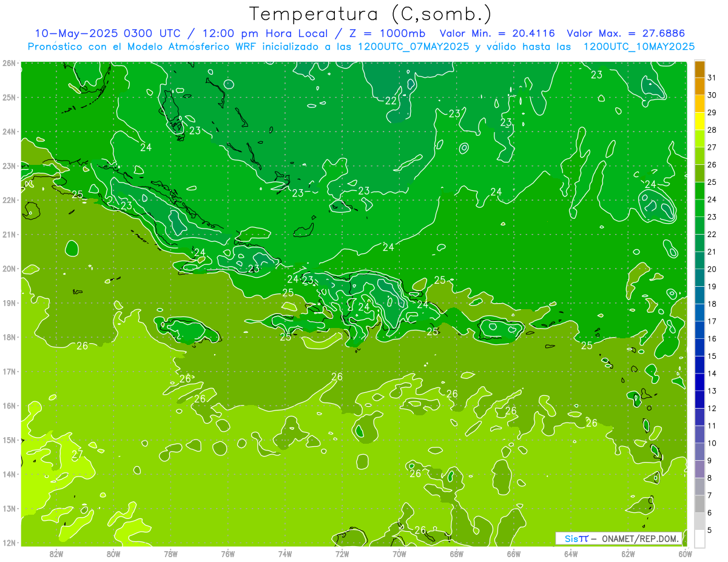728x562 pixels.
Task: Click the '26N' latitude axis label
Action: pyautogui.click(x=9, y=63)
